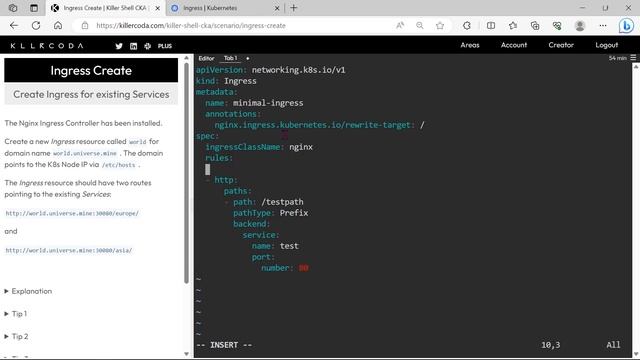Click the path: /testpath line

pyautogui.click(x=268, y=202)
